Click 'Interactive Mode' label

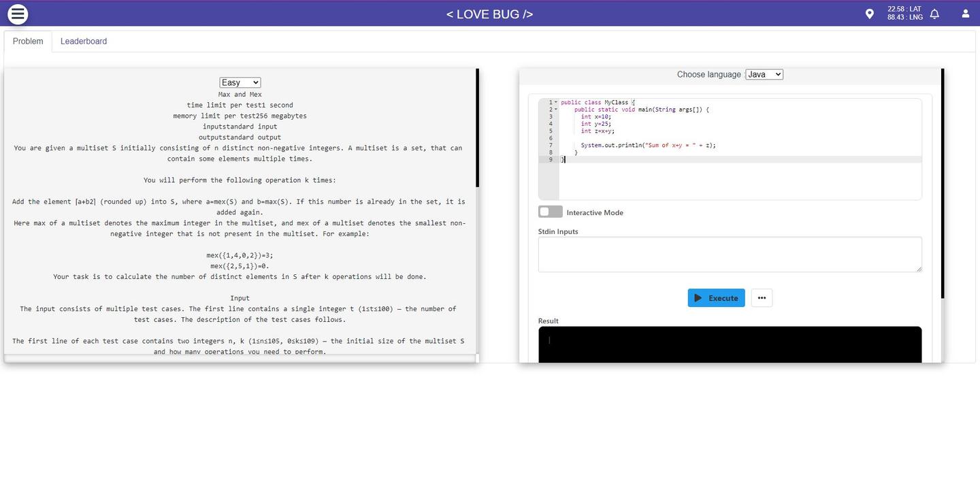tap(595, 212)
